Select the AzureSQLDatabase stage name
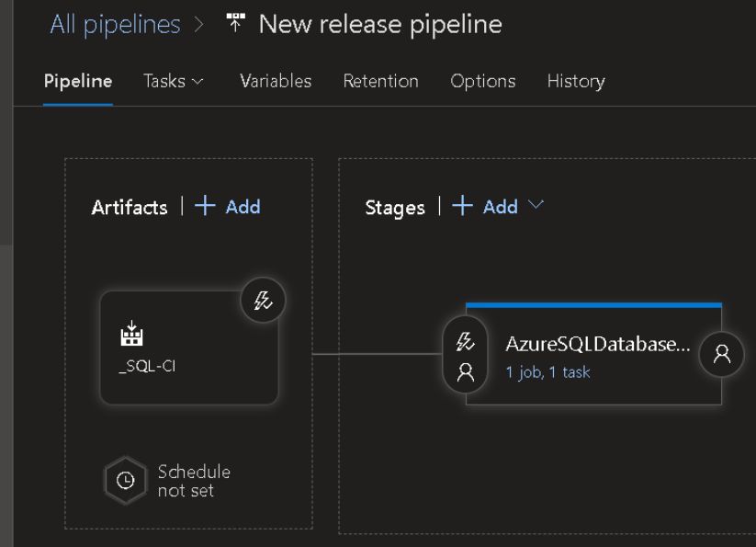 [x=597, y=344]
